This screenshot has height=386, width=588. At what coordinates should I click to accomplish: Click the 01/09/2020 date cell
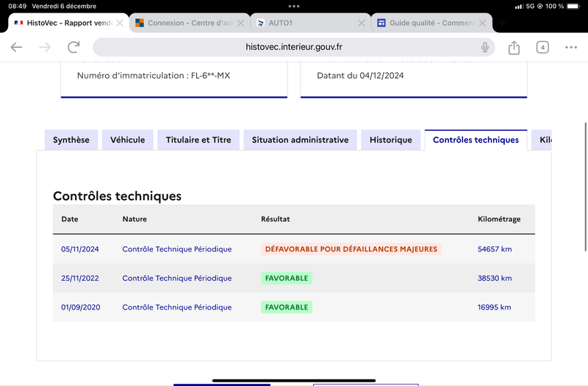coord(81,307)
